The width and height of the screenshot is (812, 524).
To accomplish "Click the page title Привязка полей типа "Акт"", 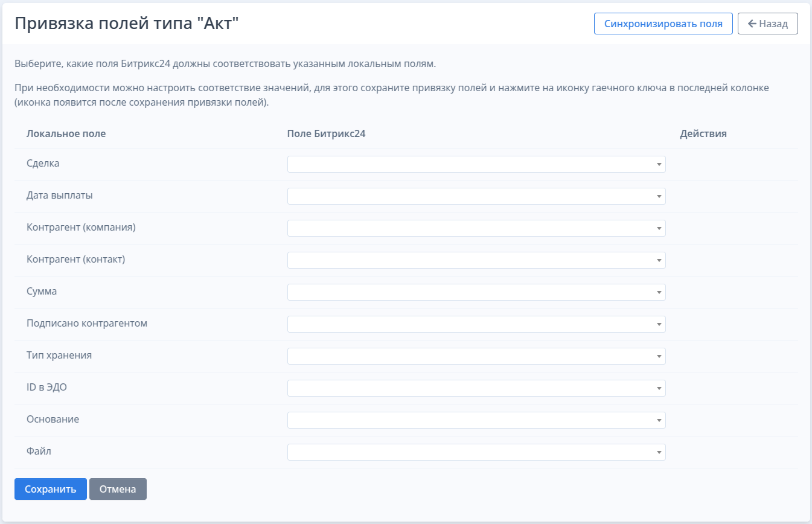I will (x=127, y=24).
